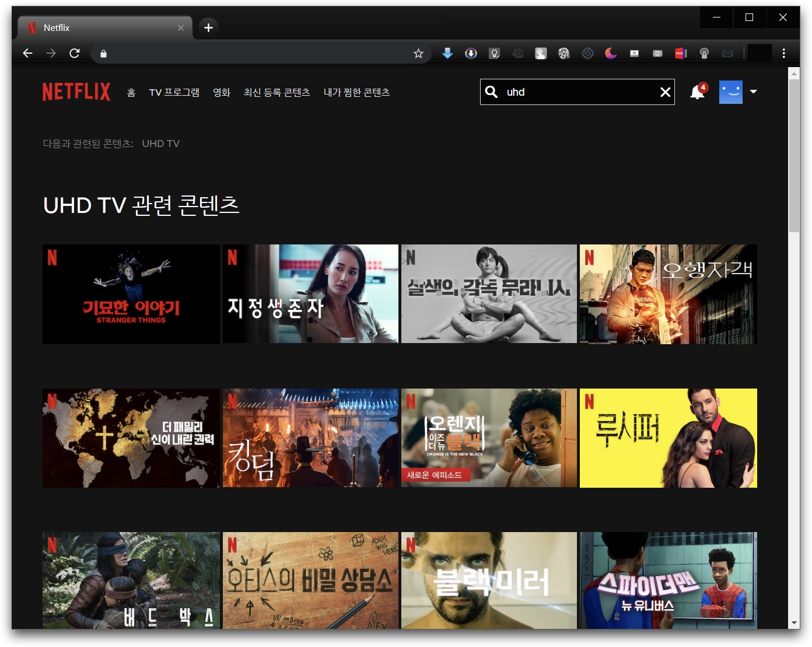Open the 스파이더맨 뉴 유니버스 thumbnail
This screenshot has height=647, width=812.
[668, 580]
